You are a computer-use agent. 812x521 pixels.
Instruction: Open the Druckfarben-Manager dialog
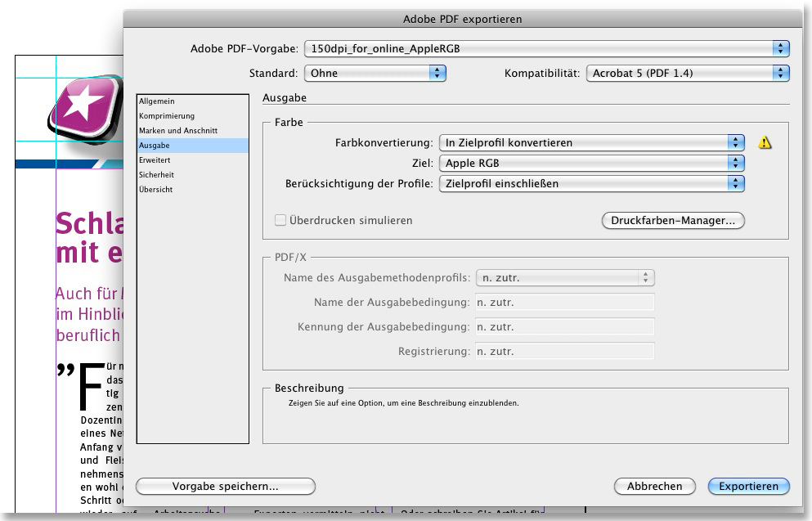[673, 220]
